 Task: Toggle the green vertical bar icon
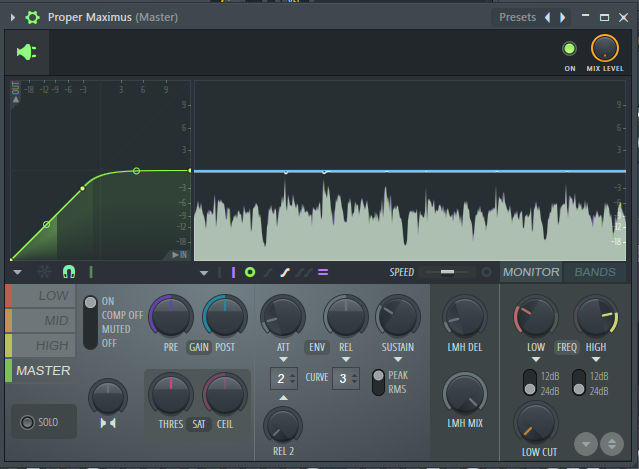tap(91, 272)
